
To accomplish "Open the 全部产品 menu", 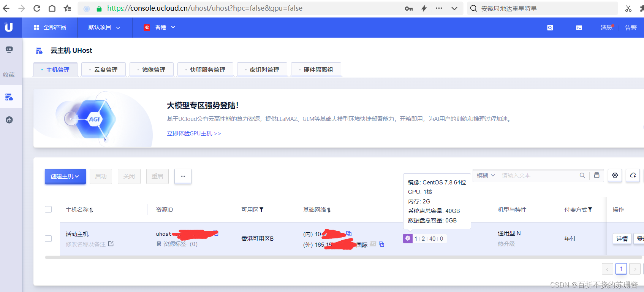I will point(50,27).
